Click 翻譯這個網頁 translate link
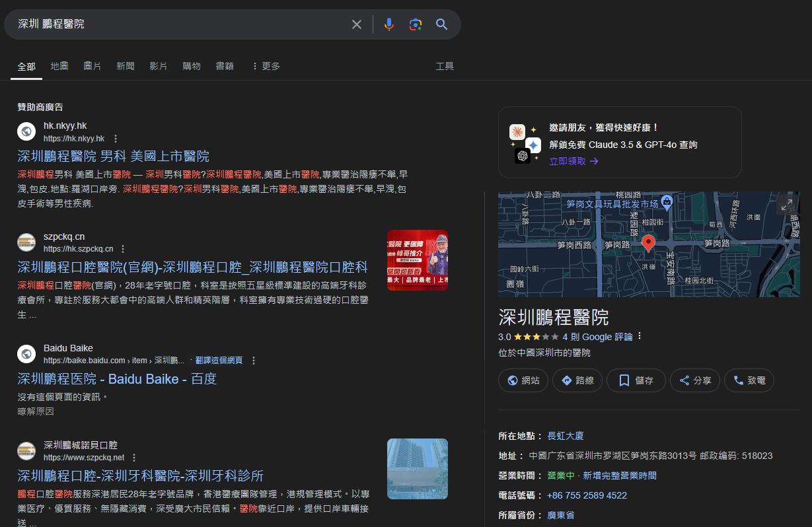812x527 pixels. click(x=219, y=361)
